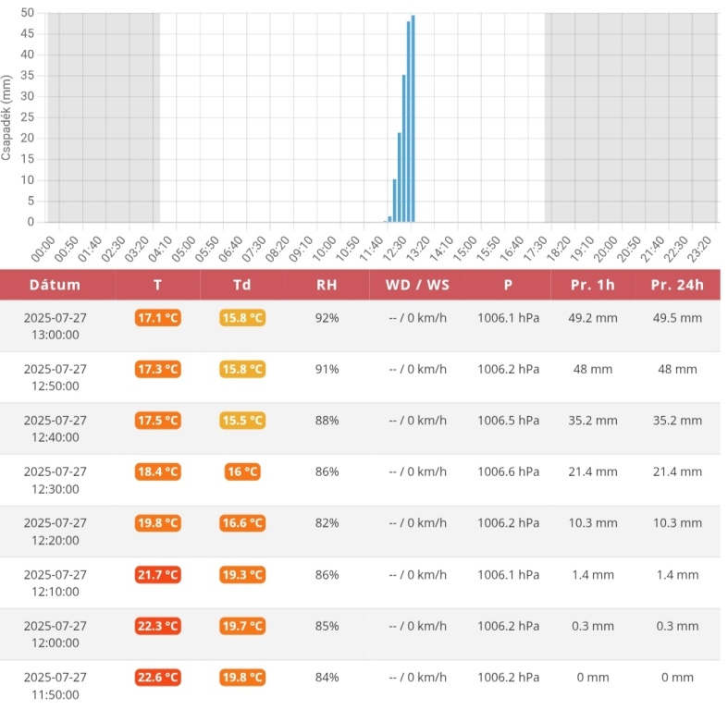Click the Csapadék (mm) axis title
The image size is (728, 710).
tap(7, 117)
